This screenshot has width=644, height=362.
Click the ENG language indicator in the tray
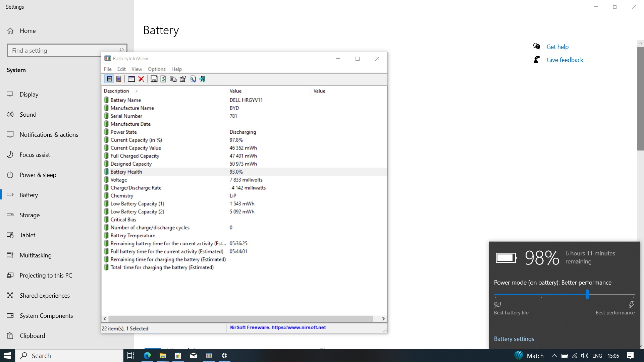pos(597,356)
